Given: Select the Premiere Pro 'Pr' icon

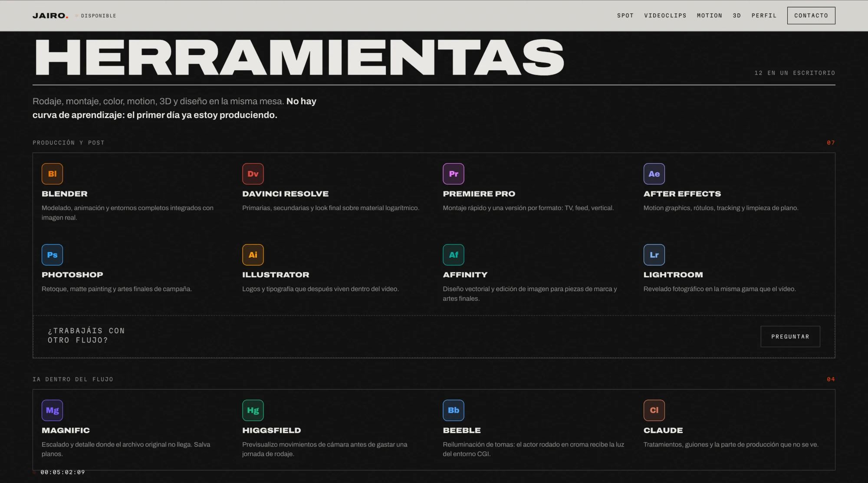Looking at the screenshot, I should tap(453, 174).
